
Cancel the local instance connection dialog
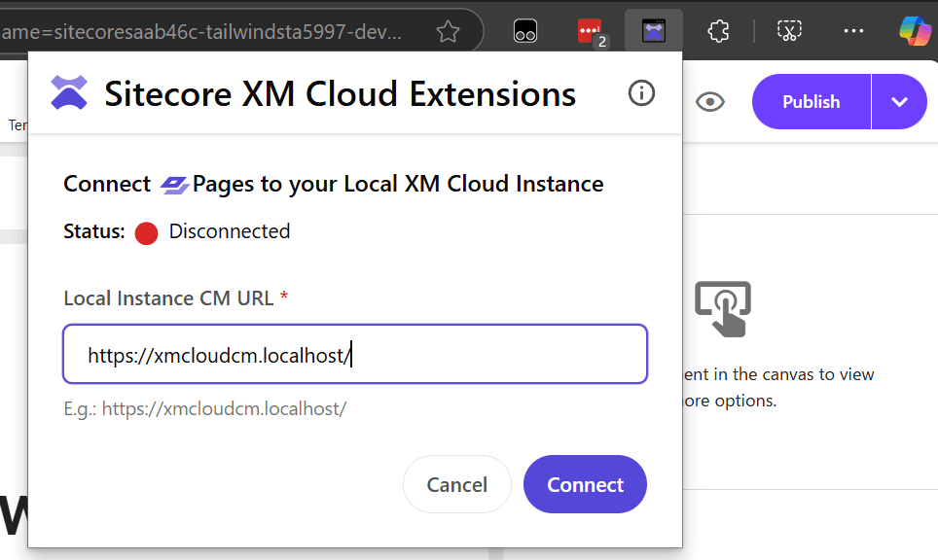(x=456, y=484)
